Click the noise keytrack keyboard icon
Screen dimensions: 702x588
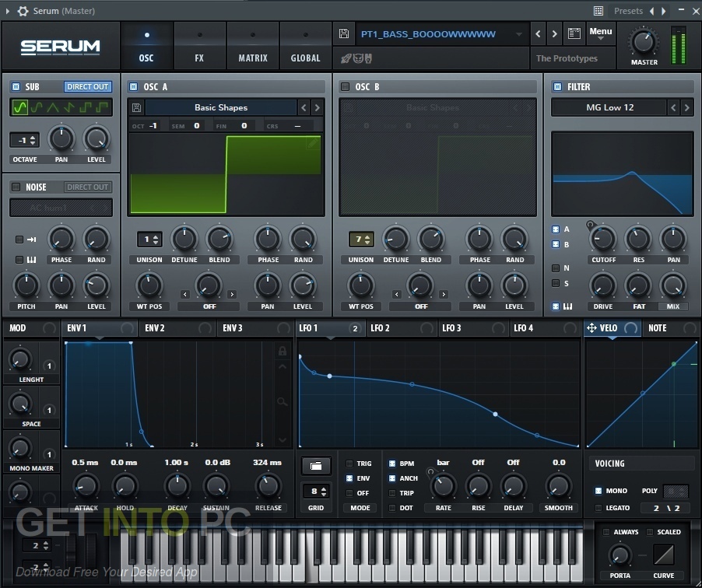point(31,260)
